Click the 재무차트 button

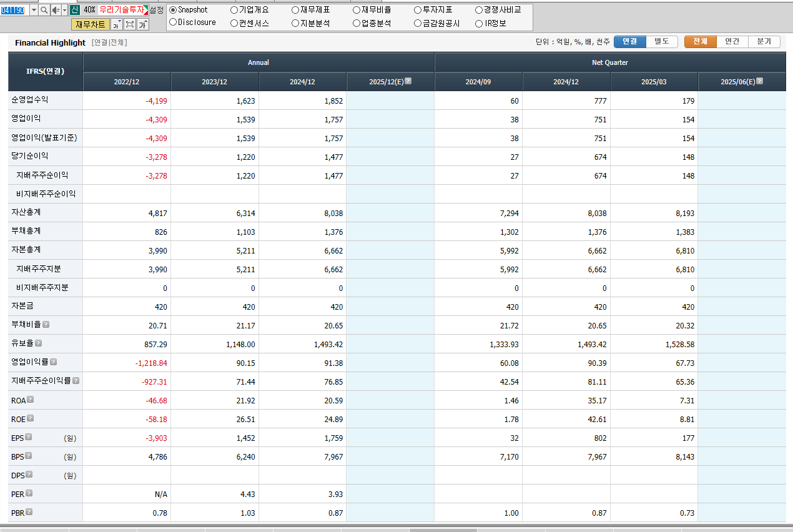91,24
